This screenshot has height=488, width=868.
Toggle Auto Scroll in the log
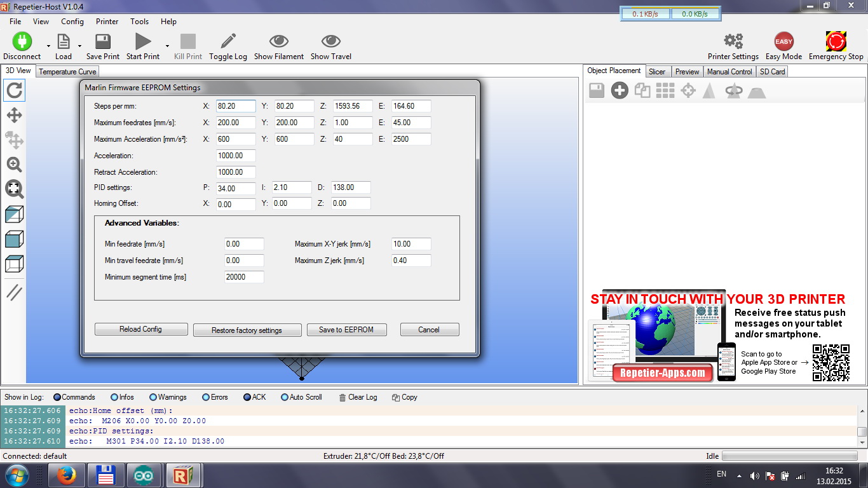click(x=301, y=397)
